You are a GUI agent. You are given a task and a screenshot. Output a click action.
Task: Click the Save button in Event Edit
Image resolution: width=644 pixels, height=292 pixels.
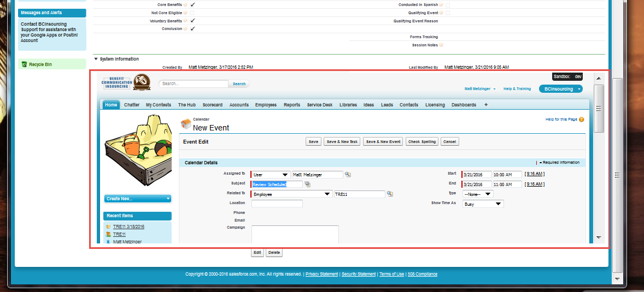pos(313,141)
